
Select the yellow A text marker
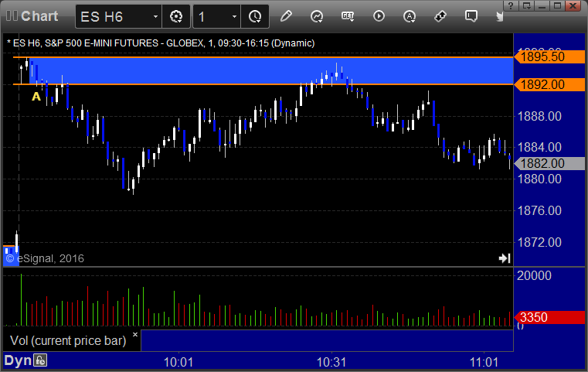pos(36,97)
